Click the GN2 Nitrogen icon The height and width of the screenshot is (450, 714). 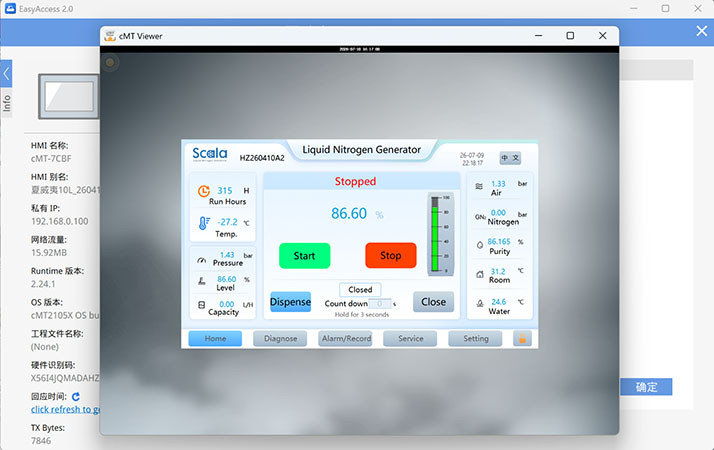click(480, 217)
